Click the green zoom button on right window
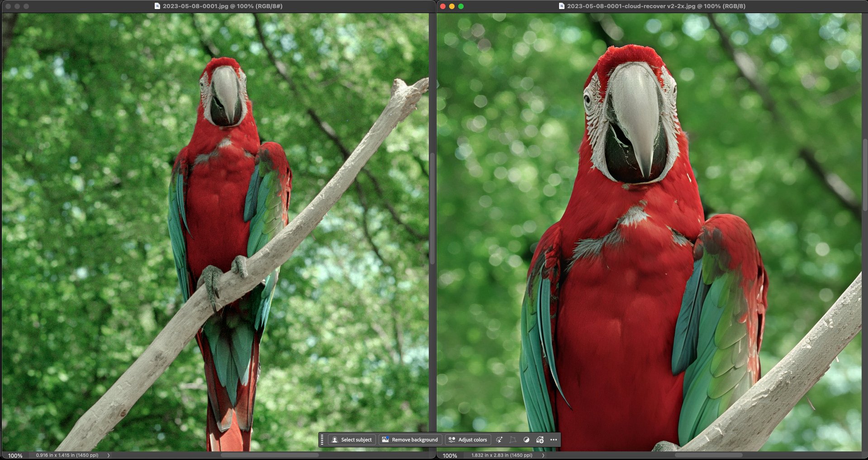Image resolution: width=868 pixels, height=460 pixels. coord(461,6)
